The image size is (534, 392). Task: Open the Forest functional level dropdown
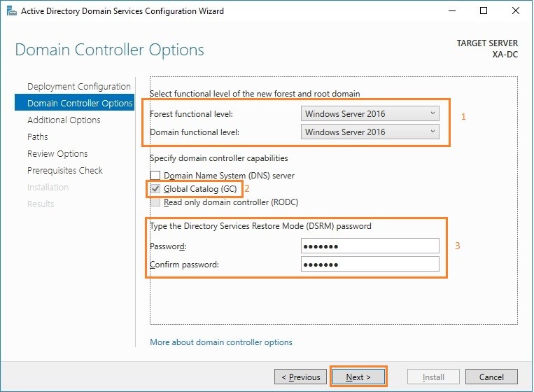point(370,114)
